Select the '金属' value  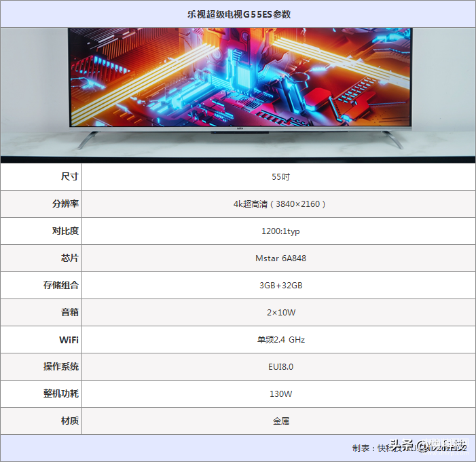(x=281, y=421)
